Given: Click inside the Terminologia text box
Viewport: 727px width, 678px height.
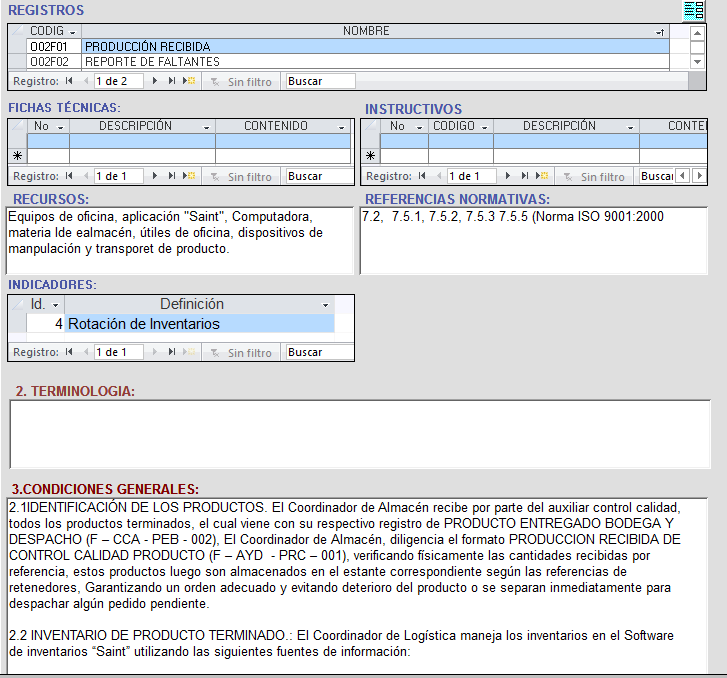Looking at the screenshot, I should tap(360, 433).
